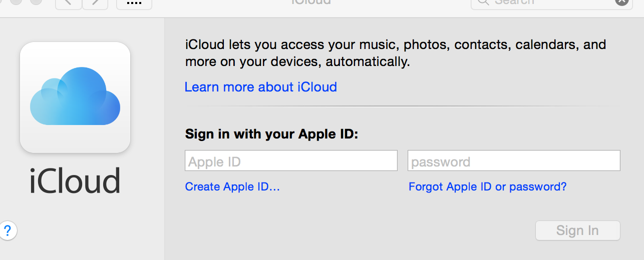This screenshot has width=644, height=260.
Task: Minimize the iCloud preferences window
Action: [16, 1]
